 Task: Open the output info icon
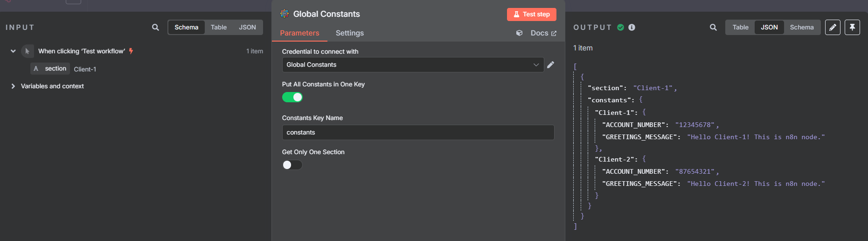[632, 28]
